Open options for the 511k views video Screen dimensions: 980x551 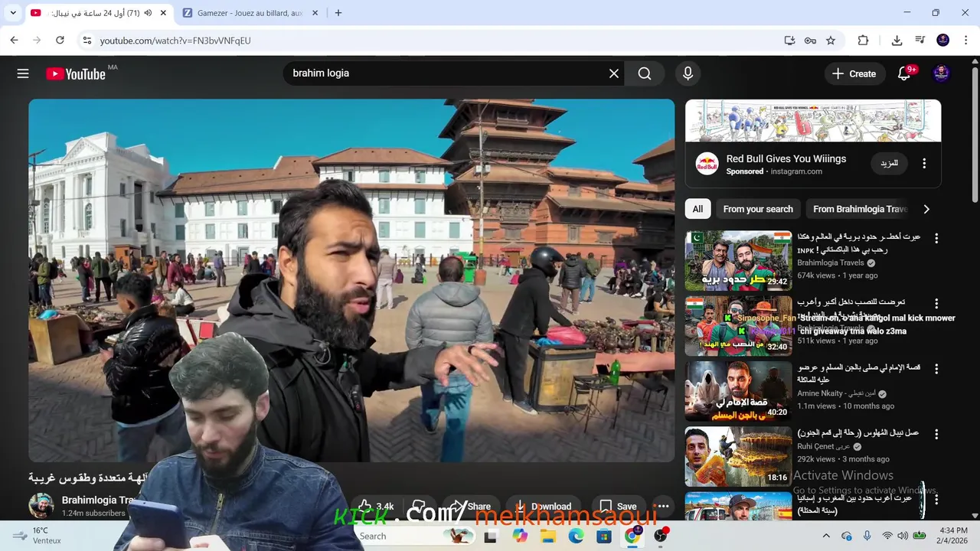[x=936, y=304]
